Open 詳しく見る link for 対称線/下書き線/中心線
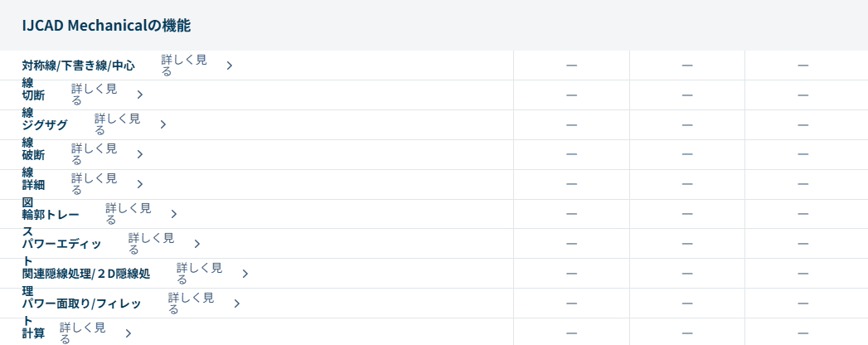This screenshot has width=868, height=345. coord(184,66)
